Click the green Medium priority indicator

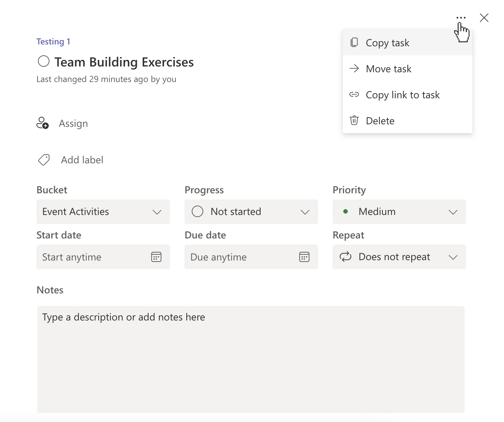346,211
